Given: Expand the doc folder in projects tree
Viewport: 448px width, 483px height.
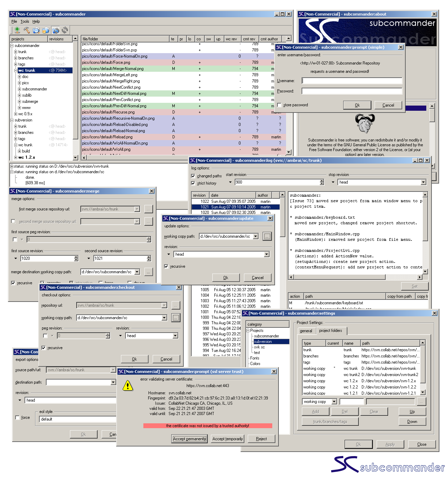Looking at the screenshot, I should 19,77.
